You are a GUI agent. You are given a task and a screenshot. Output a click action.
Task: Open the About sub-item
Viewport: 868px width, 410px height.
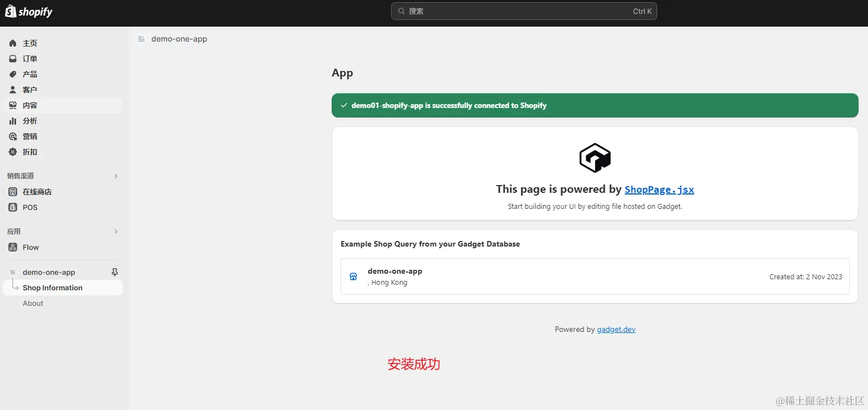[x=33, y=303]
